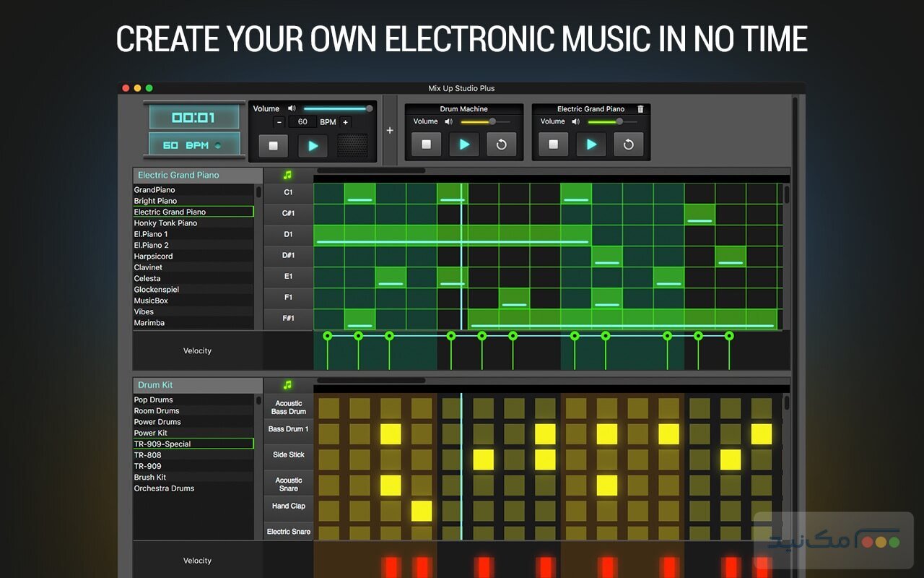The width and height of the screenshot is (924, 578).
Task: Mute master volume via its speaker icon
Action: 292,108
